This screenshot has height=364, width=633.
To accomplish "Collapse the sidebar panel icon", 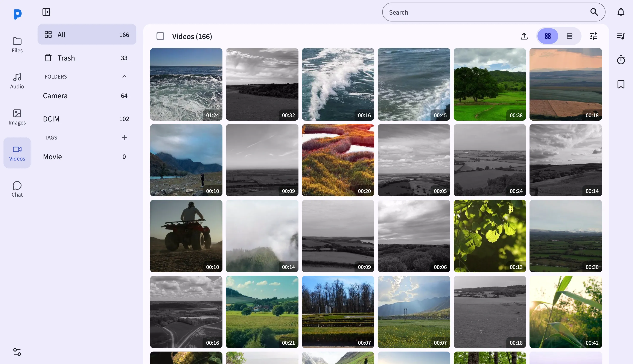I will tap(46, 12).
